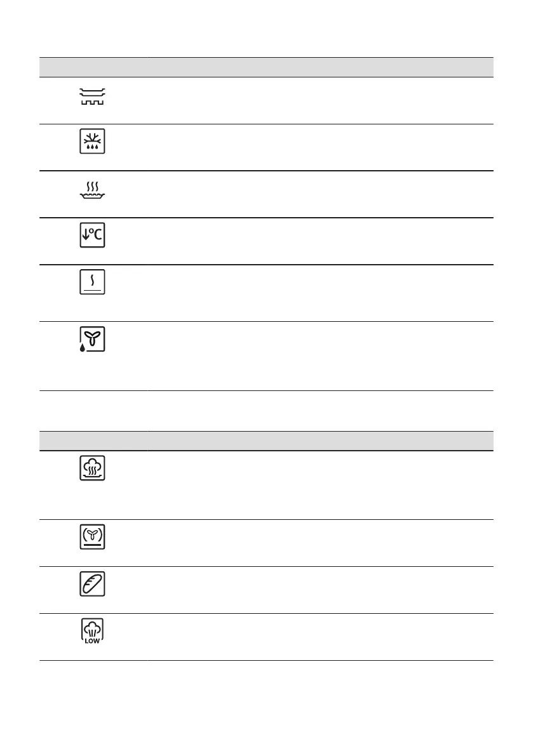Click the gray header bar of the lower table

(267, 441)
